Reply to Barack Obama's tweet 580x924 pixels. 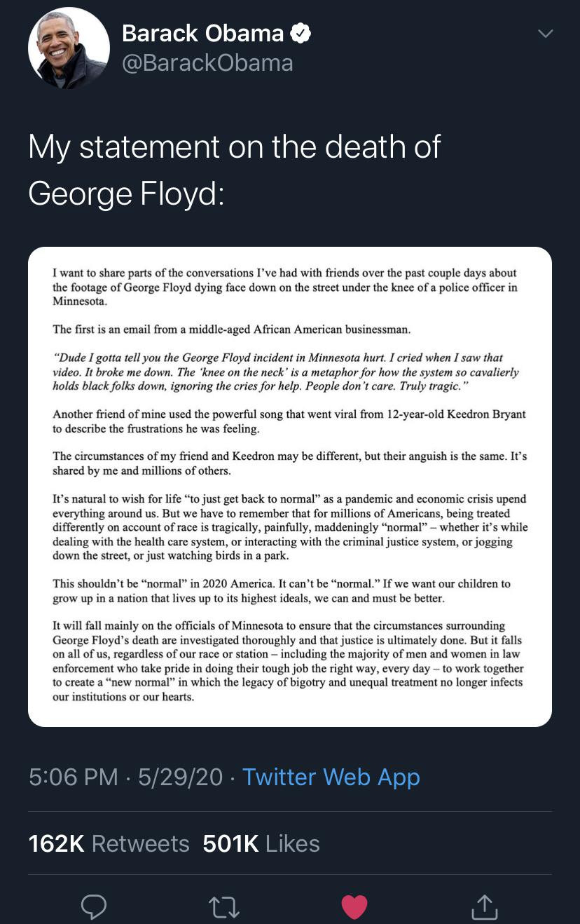[94, 906]
